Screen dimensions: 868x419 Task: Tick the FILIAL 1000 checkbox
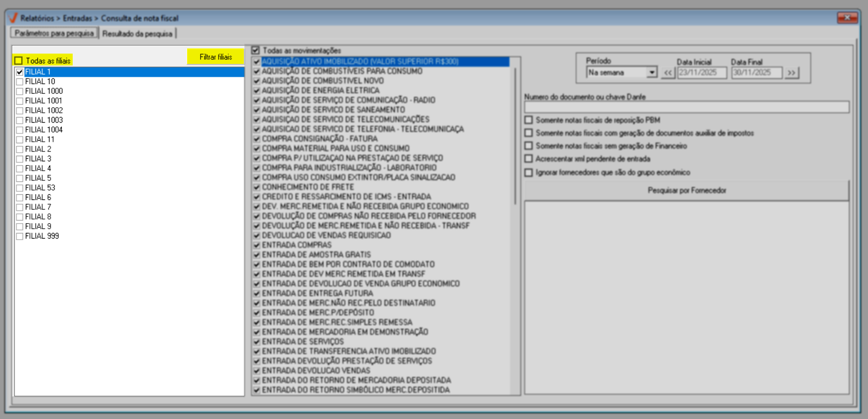20,91
